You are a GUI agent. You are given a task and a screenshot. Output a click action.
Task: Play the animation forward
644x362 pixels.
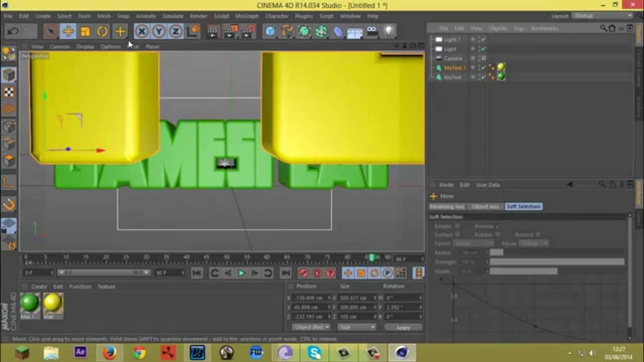click(x=241, y=273)
